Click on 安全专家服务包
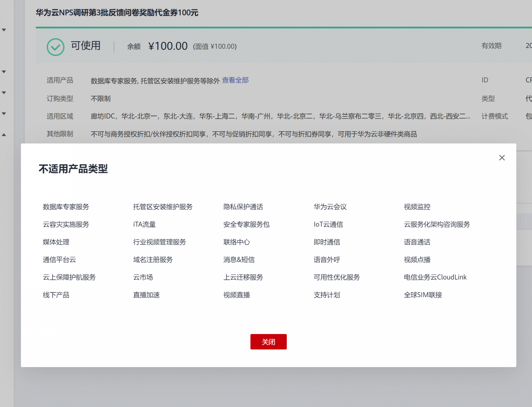Image resolution: width=532 pixels, height=407 pixels. [247, 224]
